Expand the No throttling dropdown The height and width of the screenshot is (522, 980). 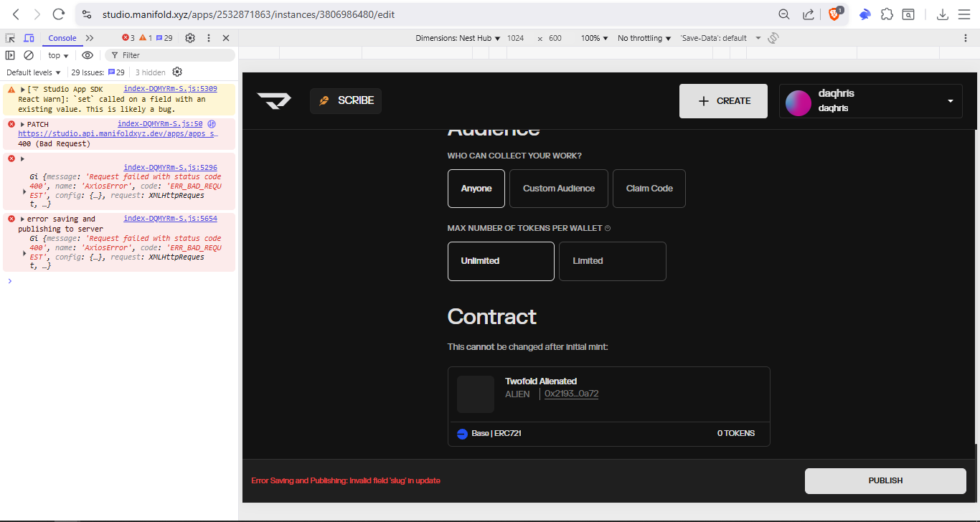[x=644, y=38]
